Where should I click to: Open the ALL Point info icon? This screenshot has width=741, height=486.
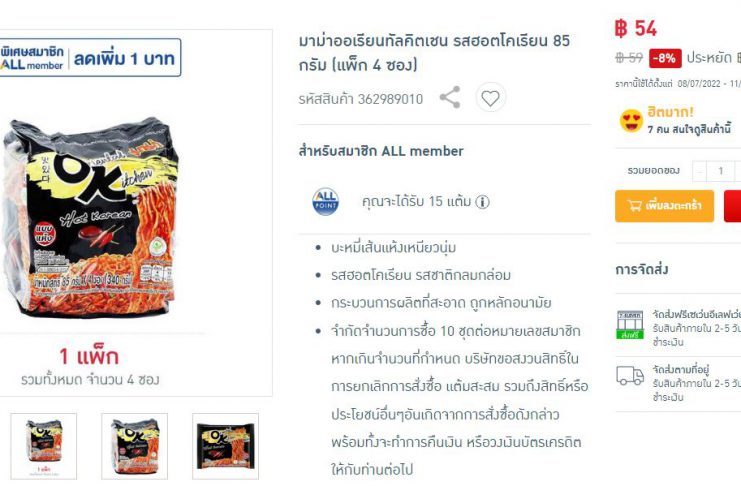482,202
